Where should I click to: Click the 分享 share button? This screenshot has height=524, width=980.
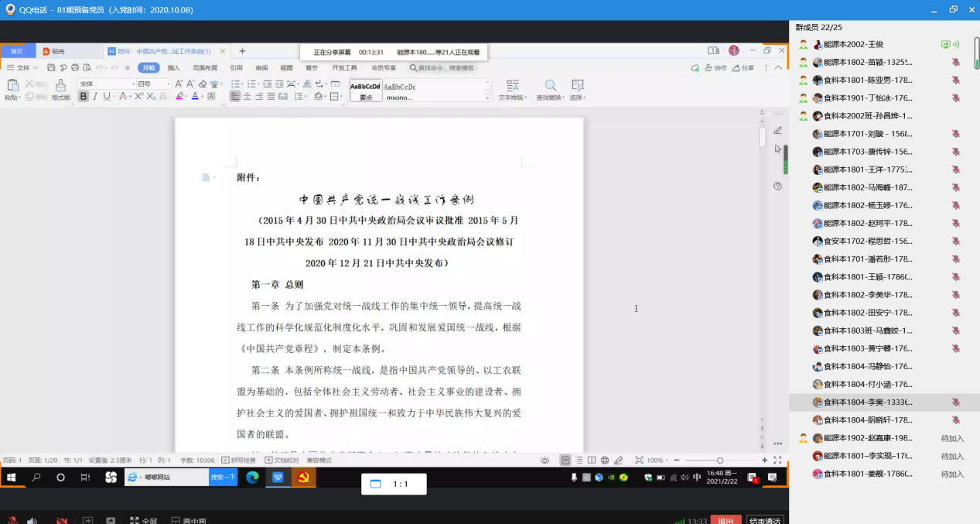click(743, 68)
